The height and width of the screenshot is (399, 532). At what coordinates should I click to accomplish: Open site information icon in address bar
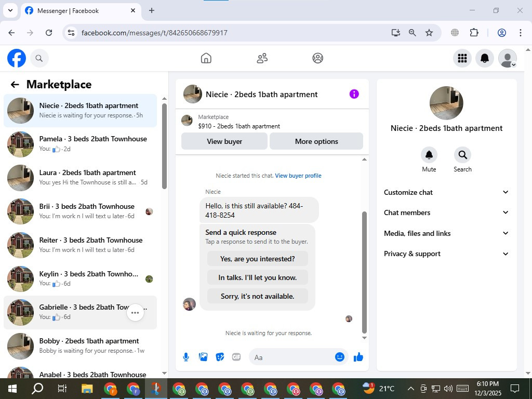(x=71, y=33)
